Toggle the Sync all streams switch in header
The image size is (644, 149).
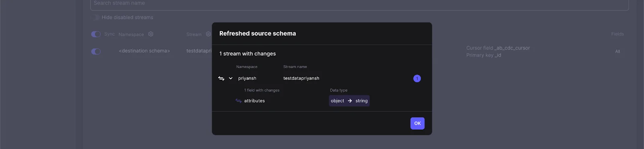pyautogui.click(x=96, y=34)
